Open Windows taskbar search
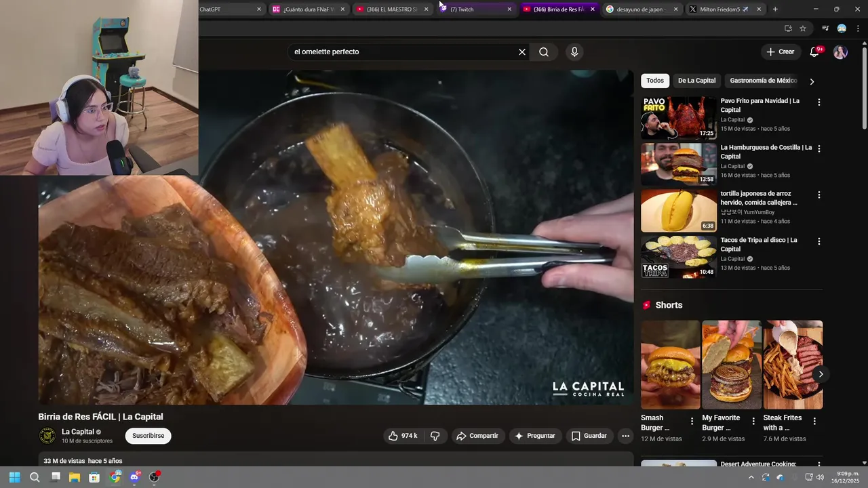 (35, 477)
